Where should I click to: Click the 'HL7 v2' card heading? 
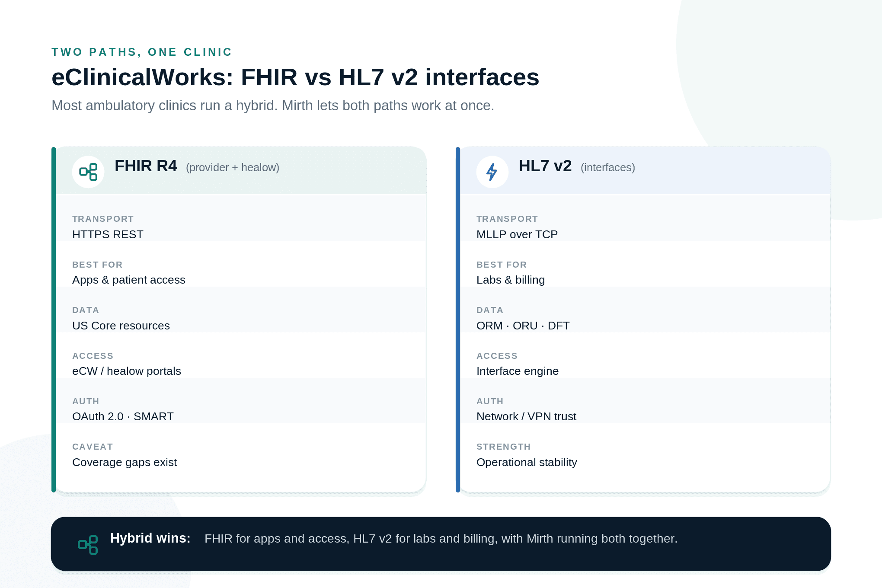coord(545,166)
